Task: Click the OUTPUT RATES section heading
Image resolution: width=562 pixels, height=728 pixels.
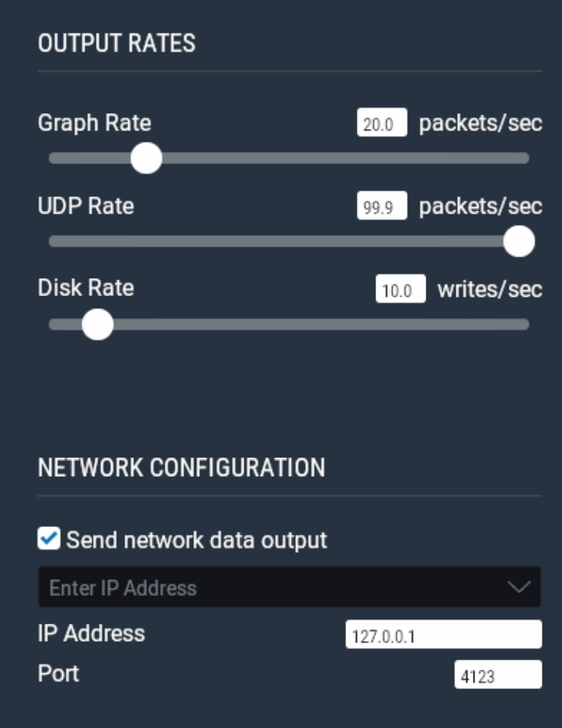Action: point(116,43)
